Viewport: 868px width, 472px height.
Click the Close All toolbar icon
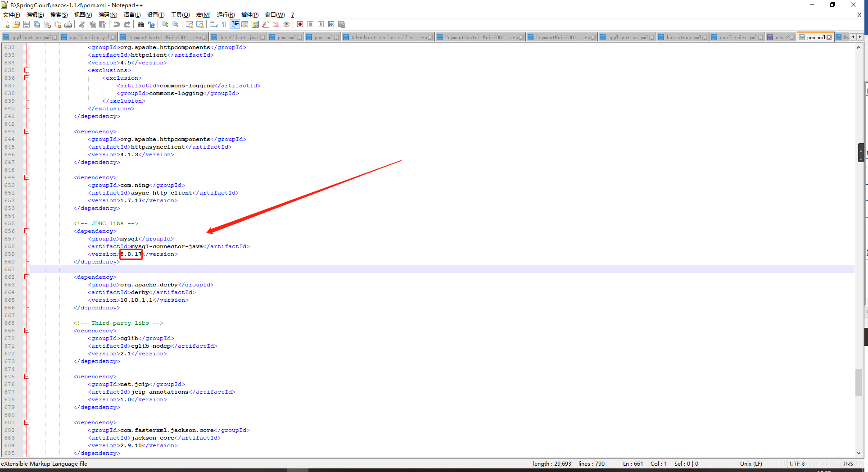coord(58,24)
